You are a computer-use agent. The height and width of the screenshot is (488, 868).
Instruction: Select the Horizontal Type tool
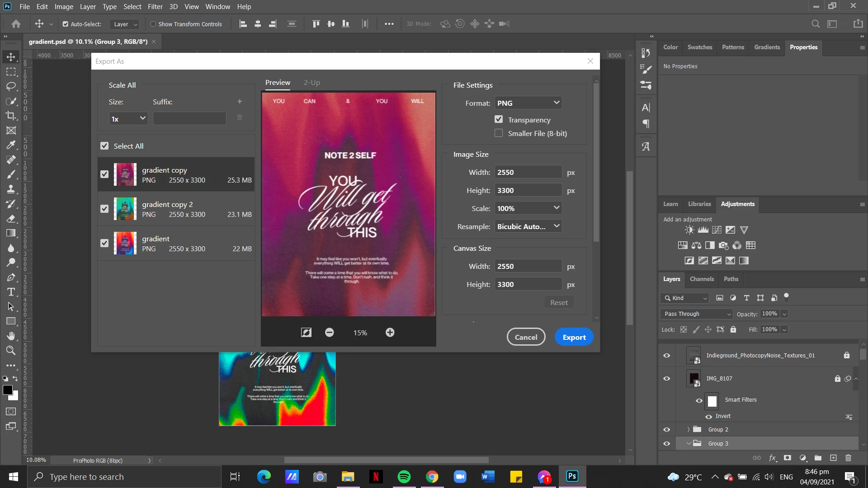[x=11, y=292]
